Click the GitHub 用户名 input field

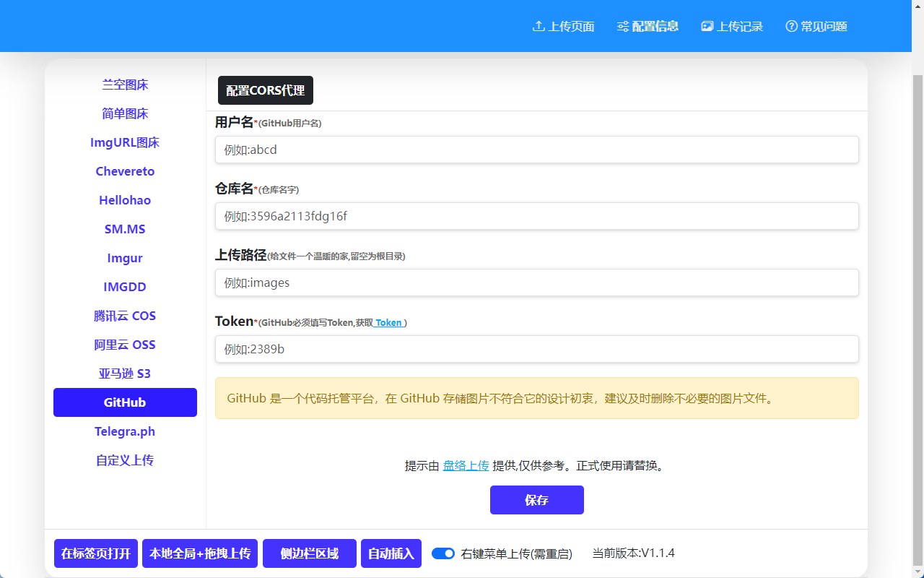pyautogui.click(x=537, y=150)
